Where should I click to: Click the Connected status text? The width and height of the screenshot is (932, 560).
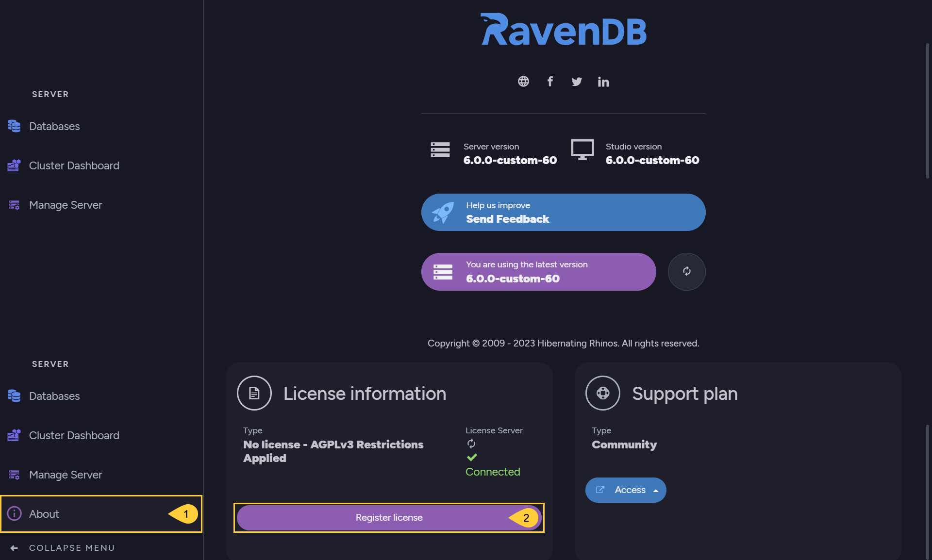click(x=493, y=472)
